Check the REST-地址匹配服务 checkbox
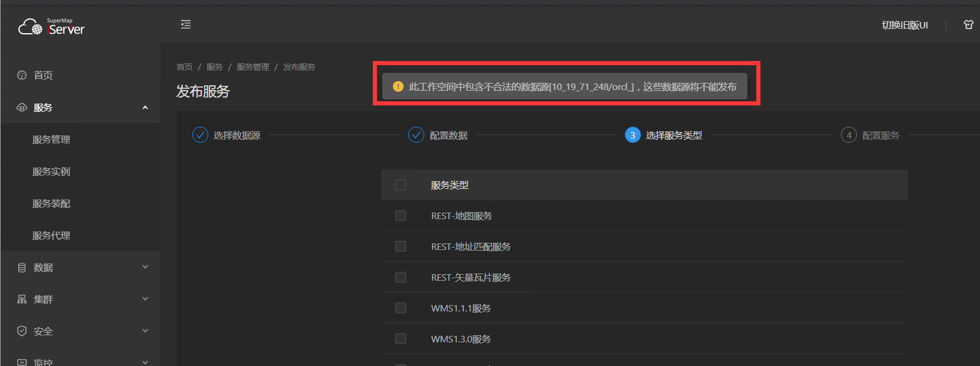Image resolution: width=980 pixels, height=366 pixels. pos(401,246)
